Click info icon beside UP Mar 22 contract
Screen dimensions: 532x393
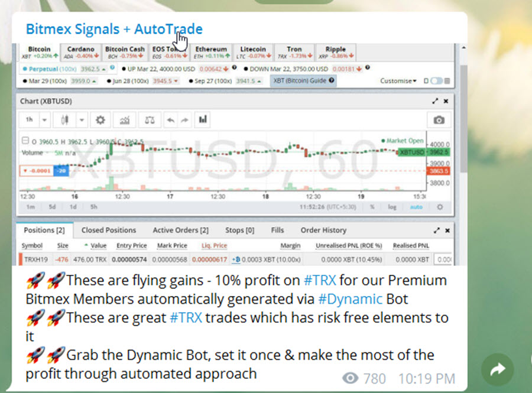pyautogui.click(x=234, y=67)
